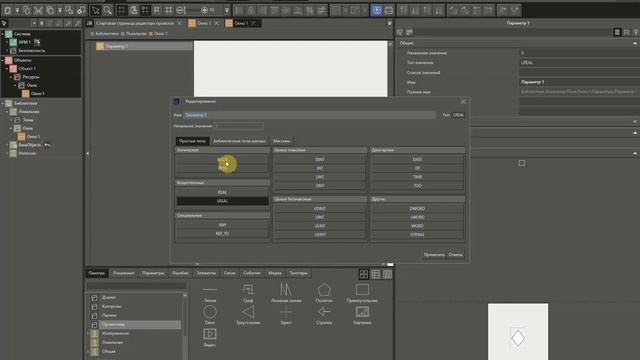Click Применить button in dialog
Image resolution: width=640 pixels, height=360 pixels.
(434, 255)
